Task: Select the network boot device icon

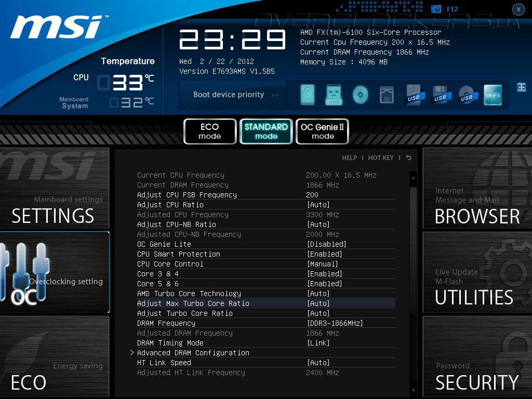Action: click(387, 95)
